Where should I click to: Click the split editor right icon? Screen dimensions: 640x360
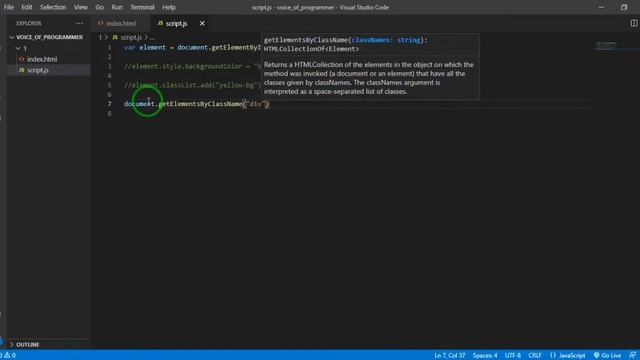click(633, 24)
